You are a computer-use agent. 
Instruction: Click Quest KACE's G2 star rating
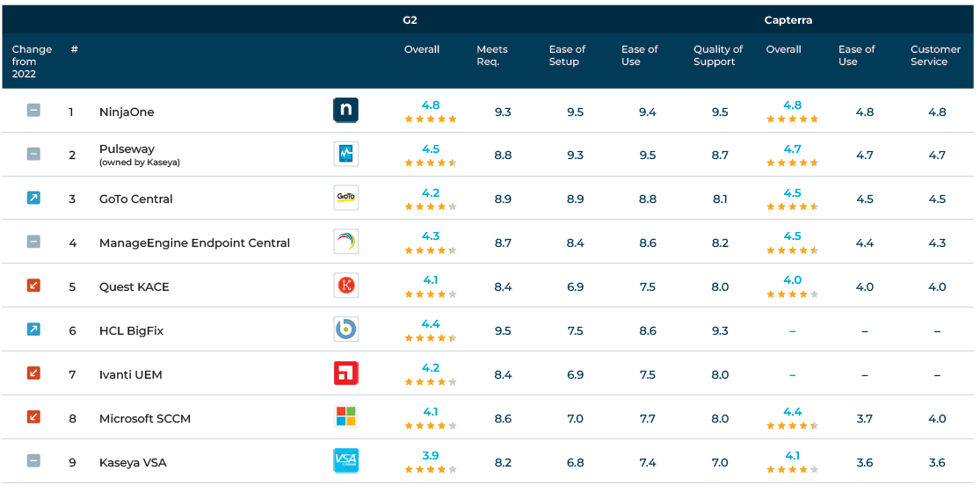pos(431,294)
